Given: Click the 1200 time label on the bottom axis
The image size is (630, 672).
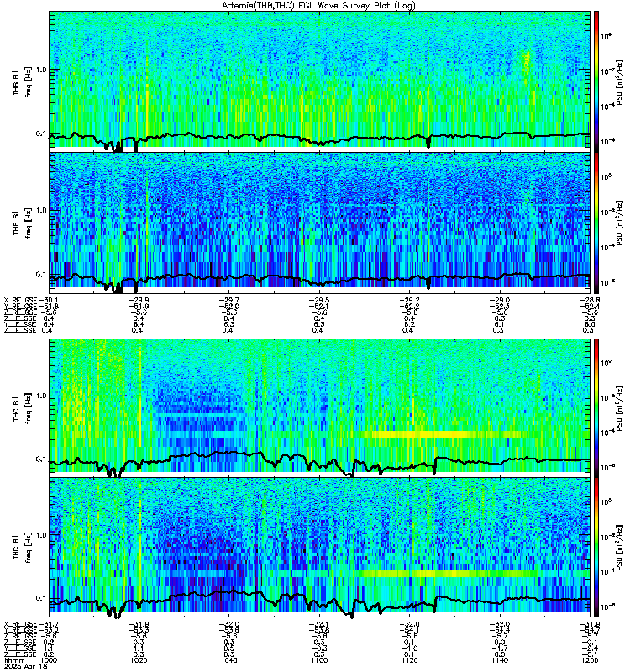Looking at the screenshot, I should coord(590,660).
